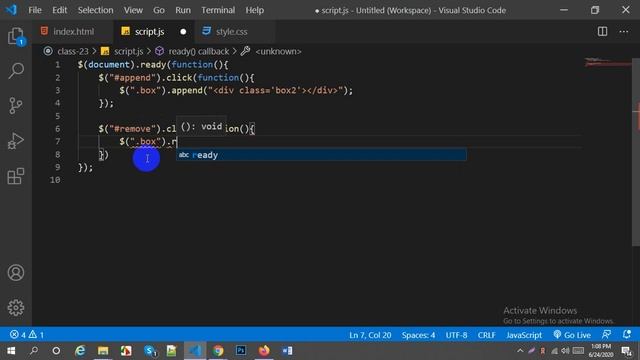Click ready() callback breadcrumb item
The height and width of the screenshot is (360, 640).
point(198,51)
